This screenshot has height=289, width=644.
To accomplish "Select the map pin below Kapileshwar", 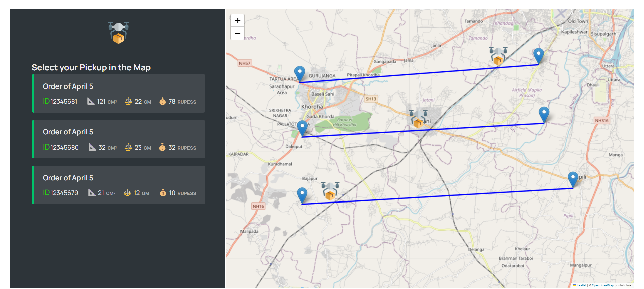I will (538, 56).
